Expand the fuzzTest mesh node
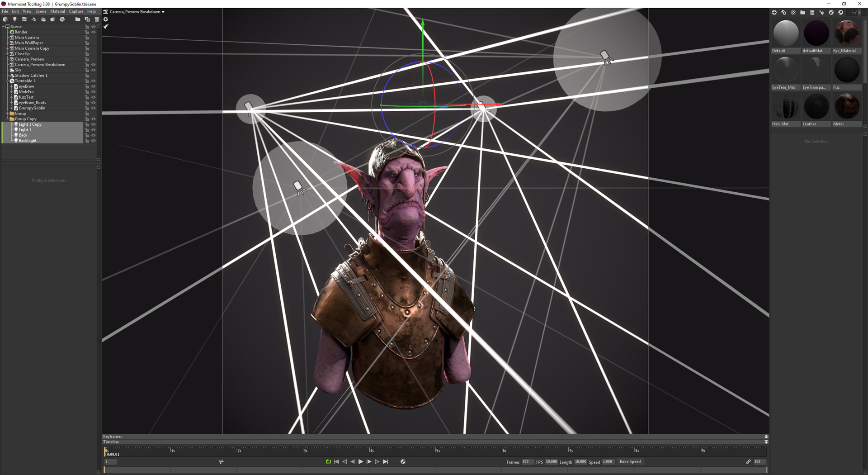 11,97
